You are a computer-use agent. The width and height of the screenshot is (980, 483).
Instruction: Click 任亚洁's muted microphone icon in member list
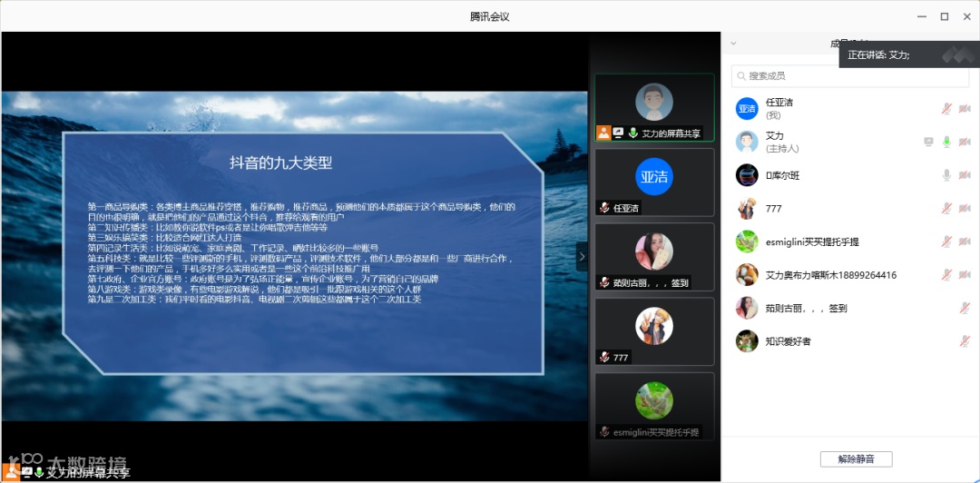click(x=946, y=108)
